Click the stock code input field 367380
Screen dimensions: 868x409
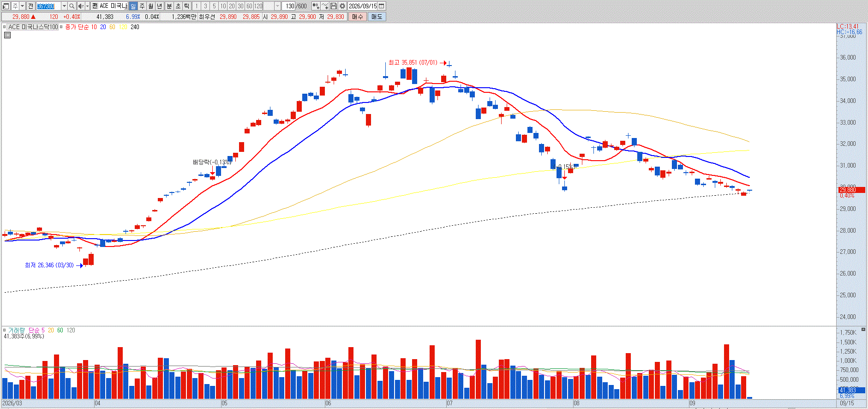point(48,6)
